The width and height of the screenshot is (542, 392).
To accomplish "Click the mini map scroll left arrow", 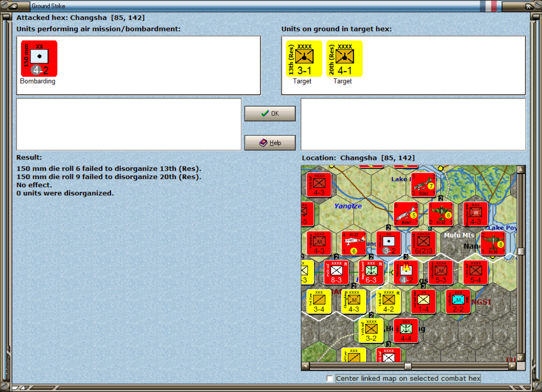I will [305, 366].
